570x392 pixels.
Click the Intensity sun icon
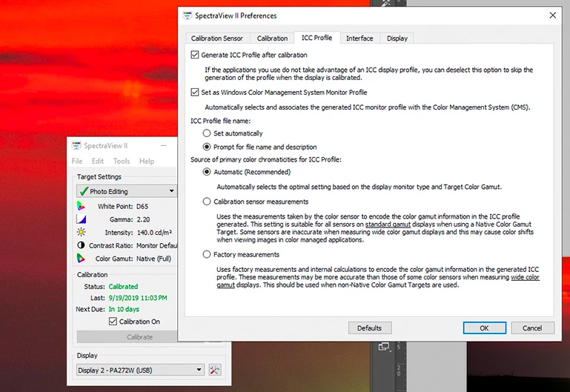[x=81, y=232]
